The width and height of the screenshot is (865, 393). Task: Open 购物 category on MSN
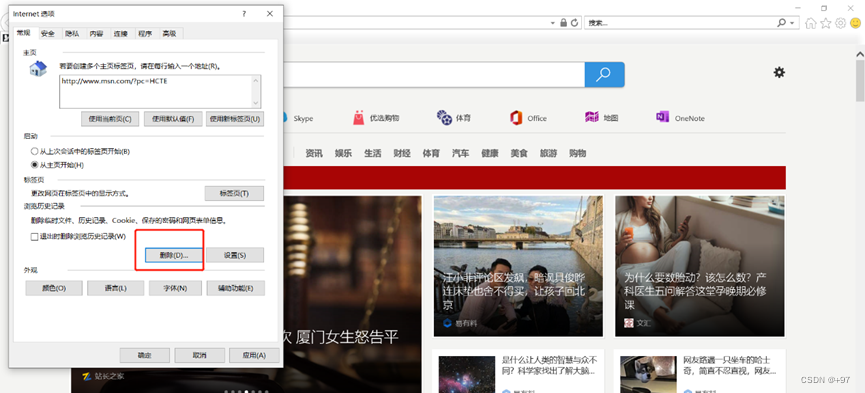[577, 153]
